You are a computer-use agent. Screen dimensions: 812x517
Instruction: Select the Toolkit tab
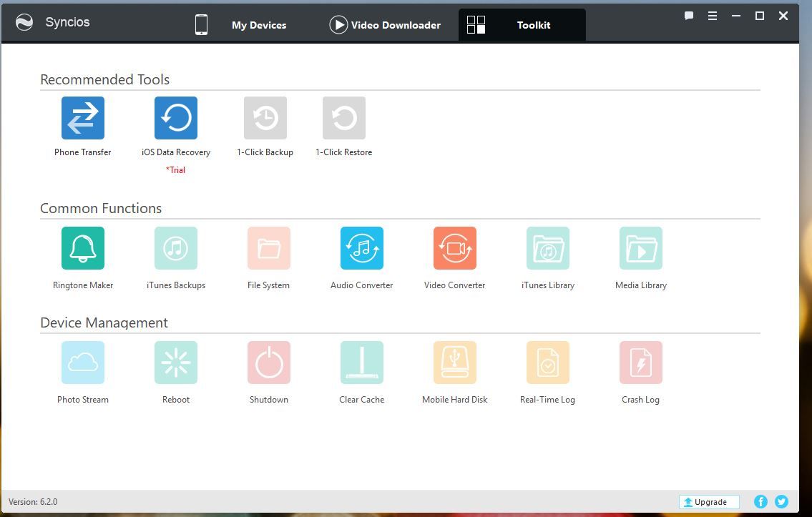coord(522,25)
